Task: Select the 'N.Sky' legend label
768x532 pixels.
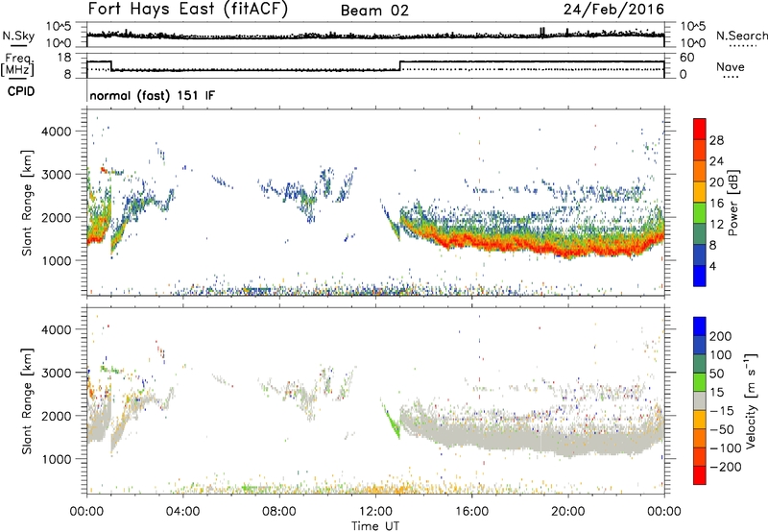Action: pos(18,36)
